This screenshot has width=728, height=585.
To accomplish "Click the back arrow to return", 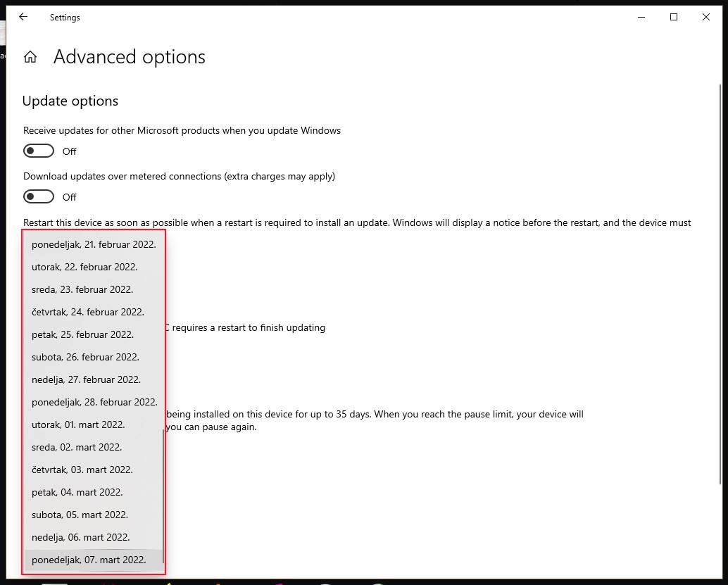I will coord(23,17).
